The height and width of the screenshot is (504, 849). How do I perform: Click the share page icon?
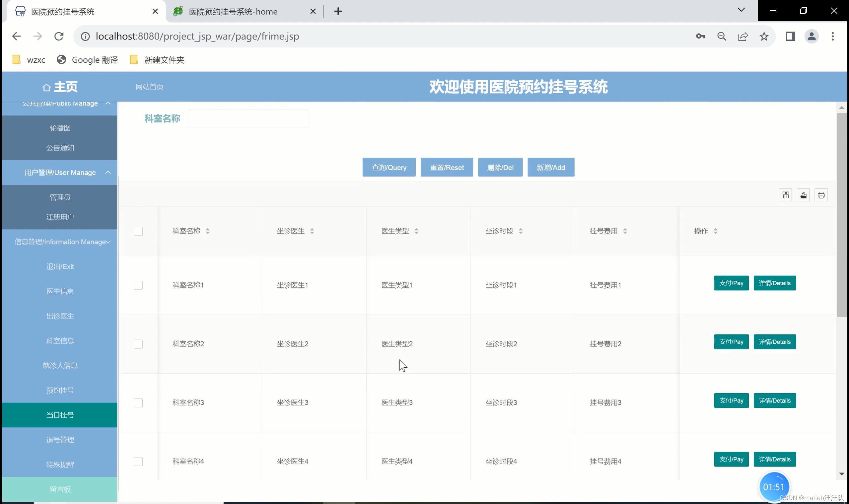pos(743,36)
